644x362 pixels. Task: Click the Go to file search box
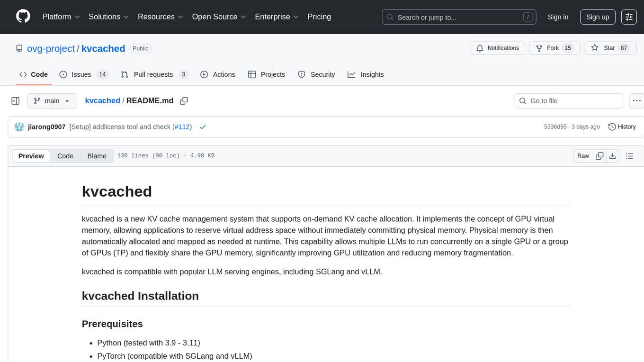(x=569, y=101)
